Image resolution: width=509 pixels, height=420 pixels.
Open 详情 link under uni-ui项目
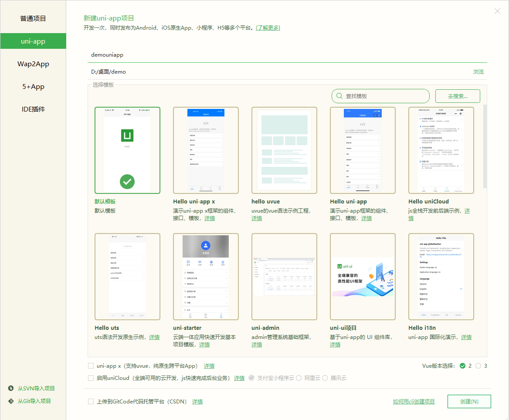335,344
